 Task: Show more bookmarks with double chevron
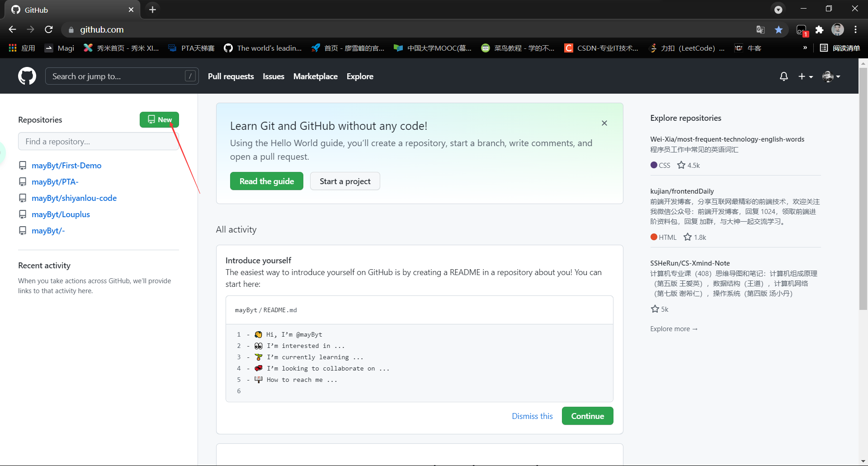pos(805,48)
